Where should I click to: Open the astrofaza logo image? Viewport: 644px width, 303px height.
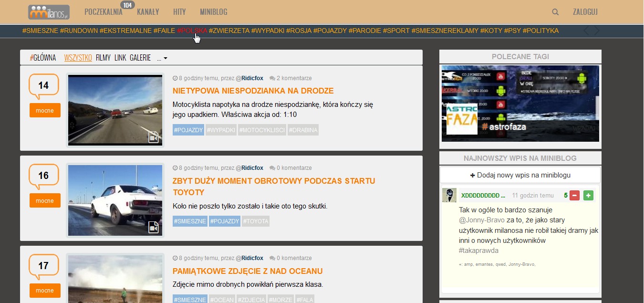(462, 119)
